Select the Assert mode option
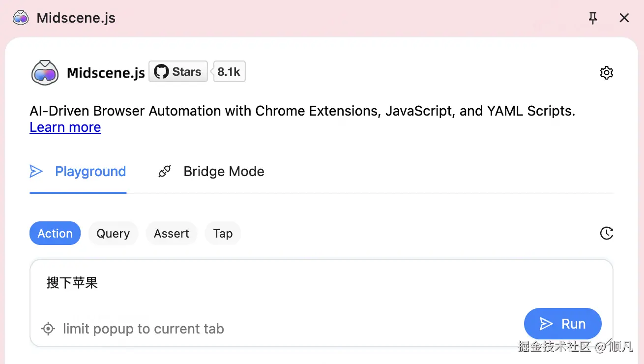The width and height of the screenshot is (644, 364). click(x=171, y=234)
